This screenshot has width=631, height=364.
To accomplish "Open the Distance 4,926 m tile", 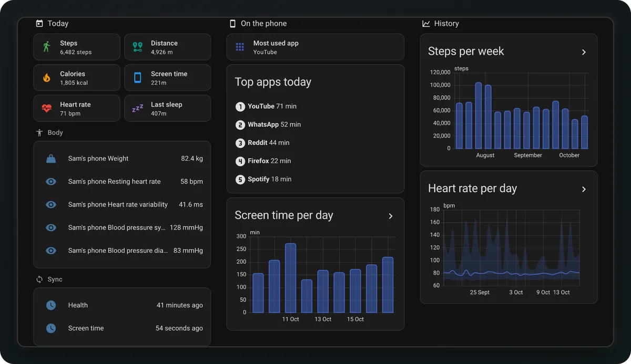I will click(x=168, y=47).
